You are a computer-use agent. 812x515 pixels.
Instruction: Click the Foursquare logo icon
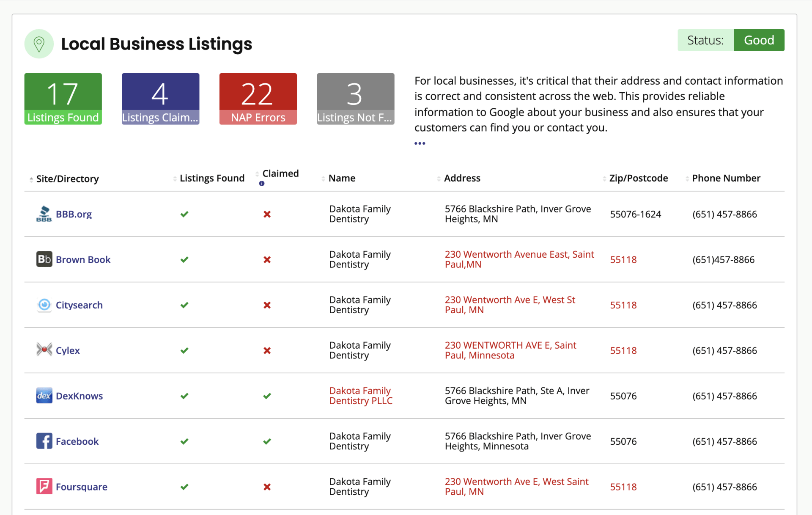(44, 487)
